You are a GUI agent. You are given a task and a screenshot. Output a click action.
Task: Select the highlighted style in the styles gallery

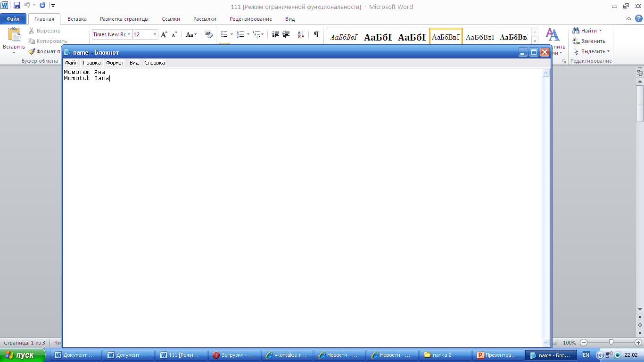(x=446, y=37)
